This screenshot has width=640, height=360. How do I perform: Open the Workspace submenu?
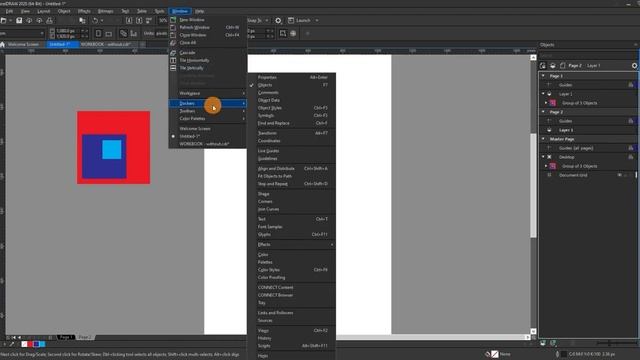207,93
